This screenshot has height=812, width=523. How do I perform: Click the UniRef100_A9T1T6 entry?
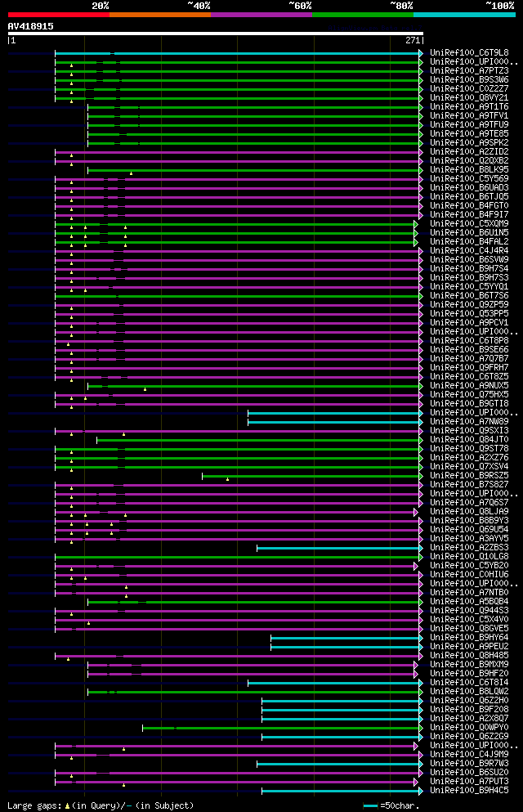469,106
